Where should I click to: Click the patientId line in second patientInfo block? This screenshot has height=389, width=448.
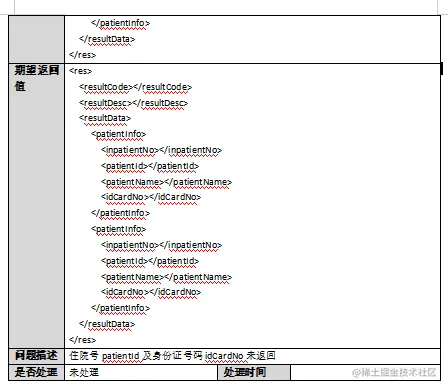[150, 261]
